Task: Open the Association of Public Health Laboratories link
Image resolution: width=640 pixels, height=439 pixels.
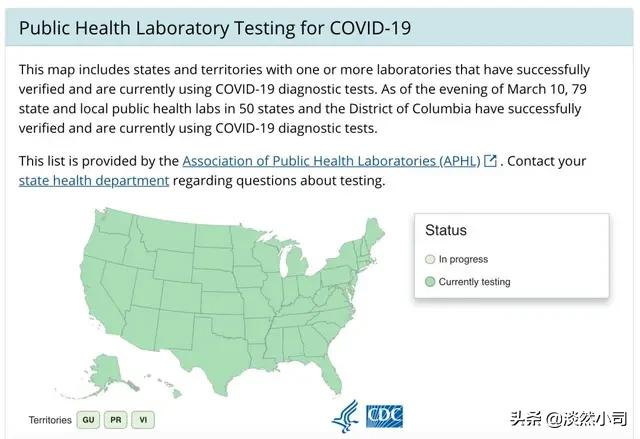Action: pyautogui.click(x=332, y=161)
